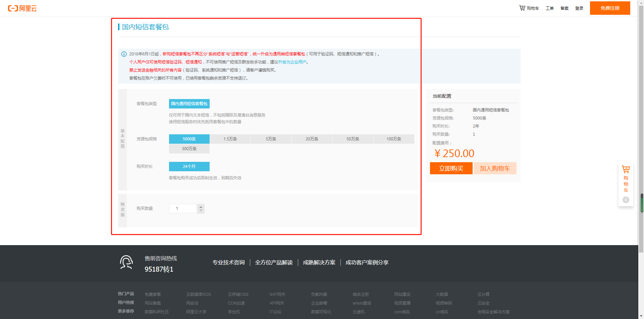Select the 5000条 resource package size

click(189, 139)
